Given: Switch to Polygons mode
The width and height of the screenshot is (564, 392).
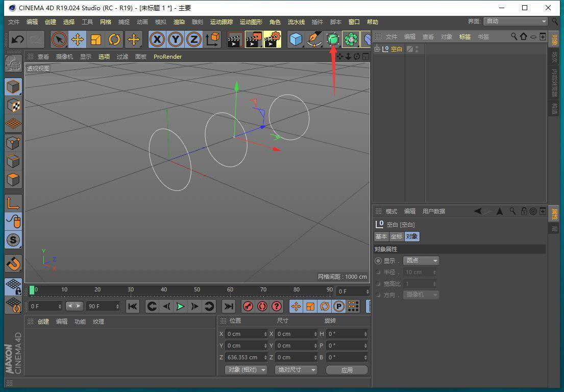Looking at the screenshot, I should pos(13,180).
